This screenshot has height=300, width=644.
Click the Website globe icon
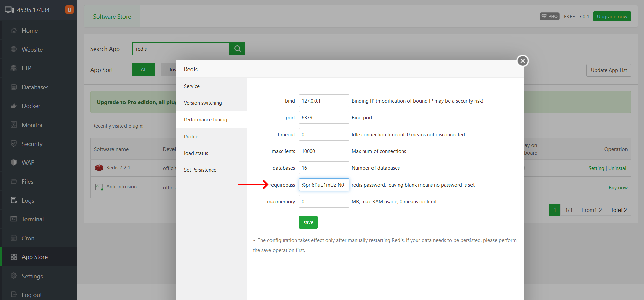14,49
